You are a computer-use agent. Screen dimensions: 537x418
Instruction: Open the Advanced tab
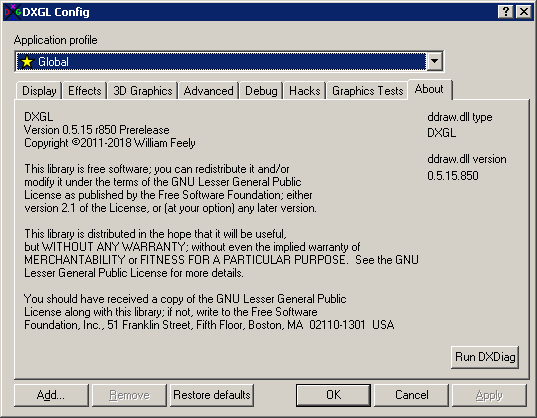208,91
